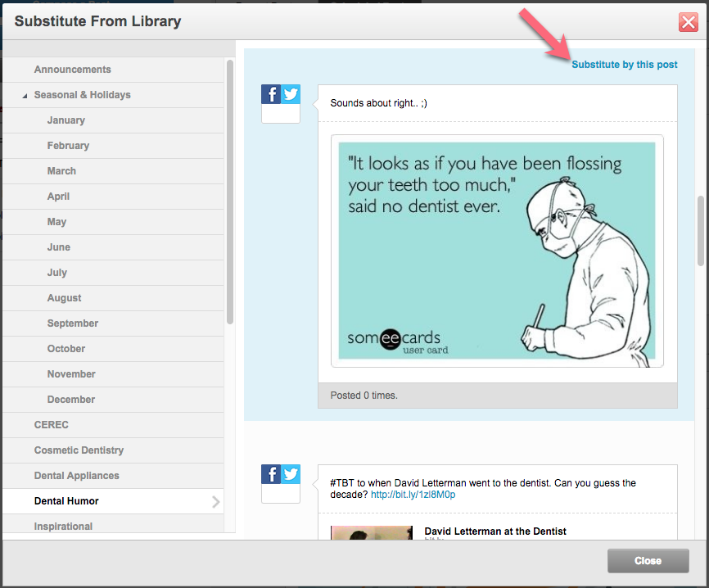Open the flossing someecards image

[497, 251]
